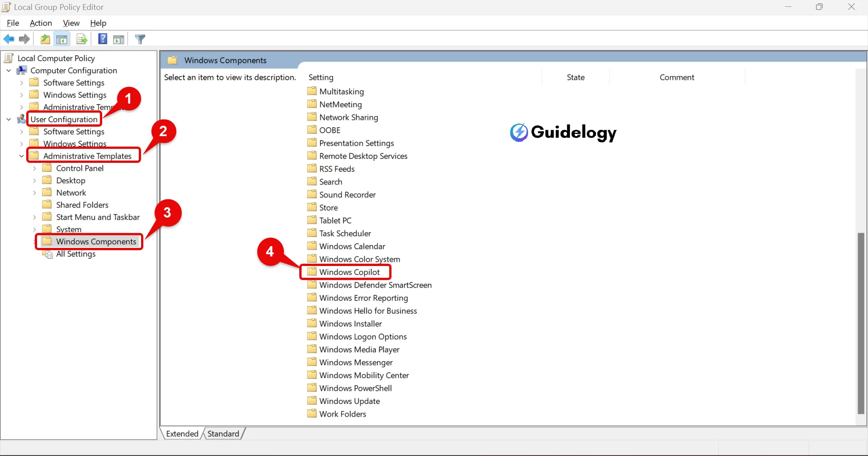The image size is (868, 456).
Task: Expand the Start Menu and Taskbar node
Action: pyautogui.click(x=34, y=217)
